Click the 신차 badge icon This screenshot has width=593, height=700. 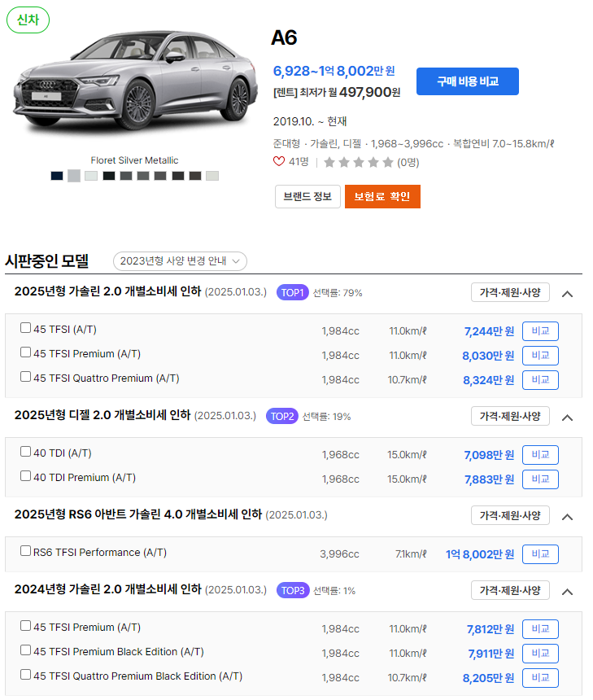point(28,20)
